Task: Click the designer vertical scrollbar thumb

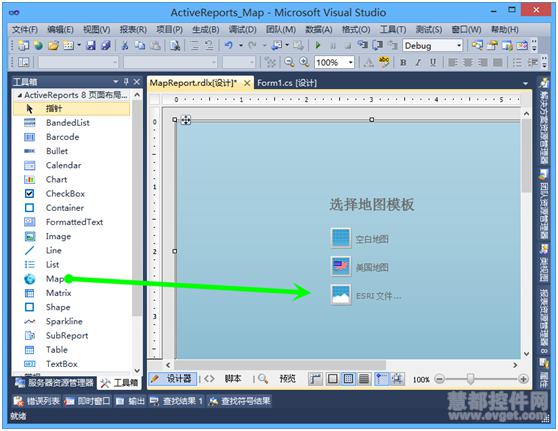Action: coord(526,156)
